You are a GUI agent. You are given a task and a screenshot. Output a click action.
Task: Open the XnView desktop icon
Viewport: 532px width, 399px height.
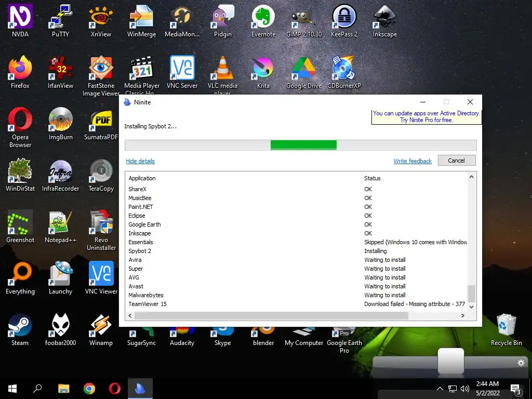pos(101,21)
